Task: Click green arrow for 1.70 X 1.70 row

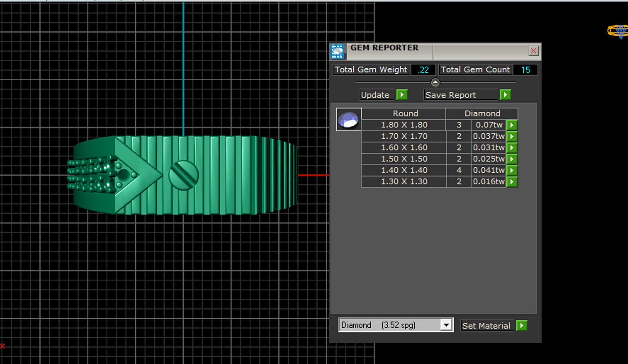Action: [512, 136]
